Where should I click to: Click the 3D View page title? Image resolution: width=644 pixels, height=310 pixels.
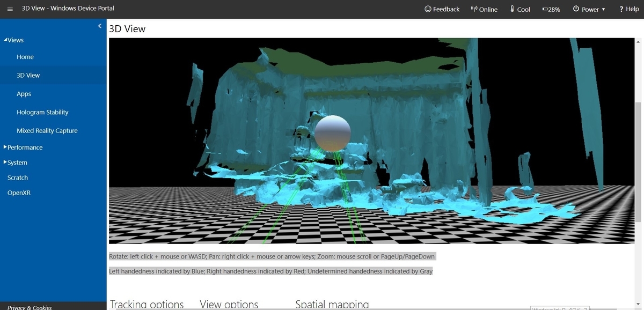click(x=127, y=29)
